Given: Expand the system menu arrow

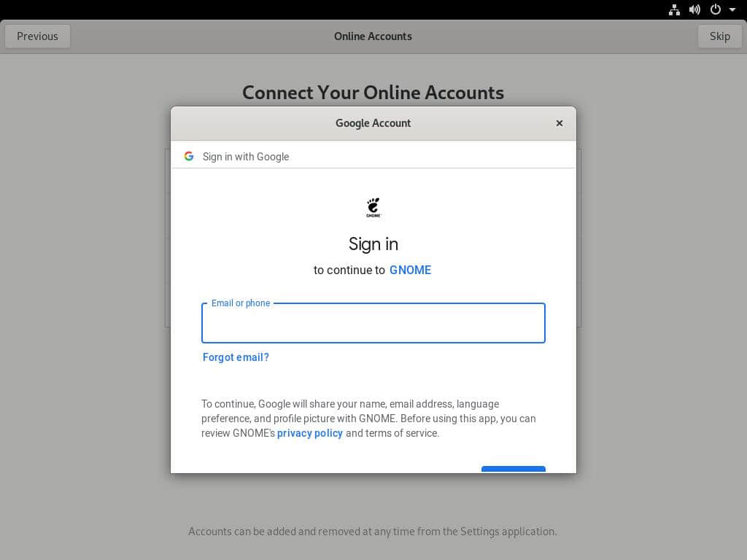Looking at the screenshot, I should tap(732, 9).
